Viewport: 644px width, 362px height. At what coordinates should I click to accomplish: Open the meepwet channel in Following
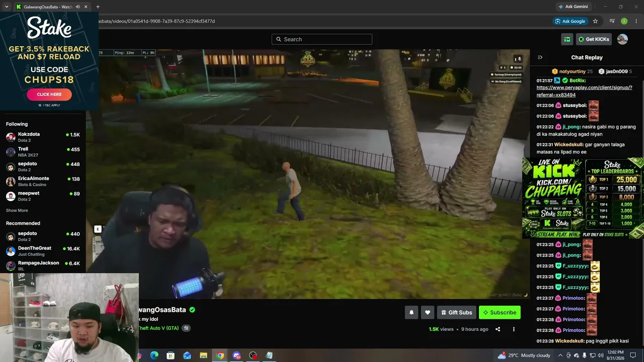[43, 196]
